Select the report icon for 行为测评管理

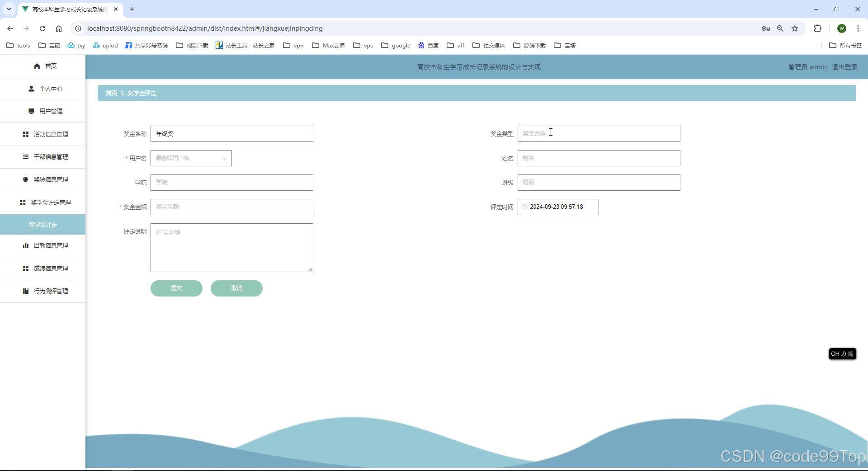(x=25, y=291)
